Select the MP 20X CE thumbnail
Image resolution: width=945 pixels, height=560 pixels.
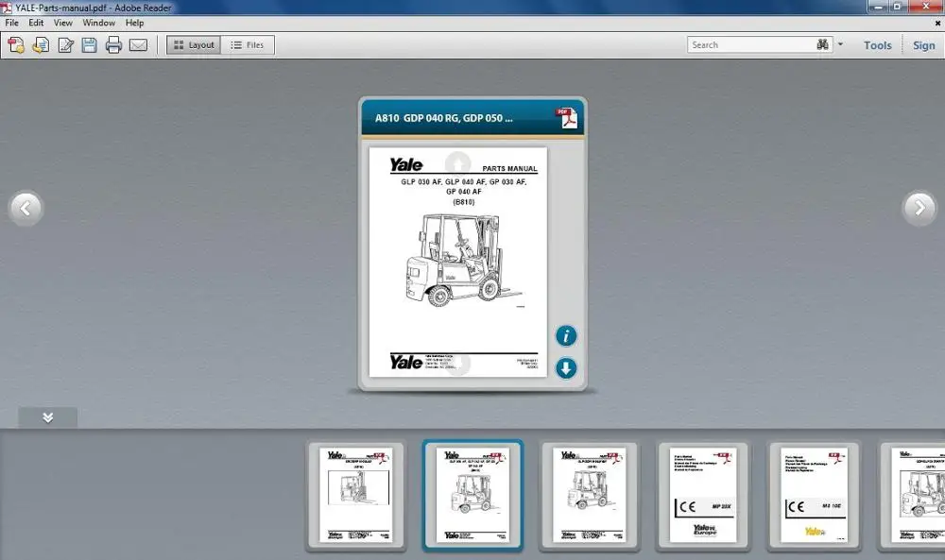(x=703, y=495)
